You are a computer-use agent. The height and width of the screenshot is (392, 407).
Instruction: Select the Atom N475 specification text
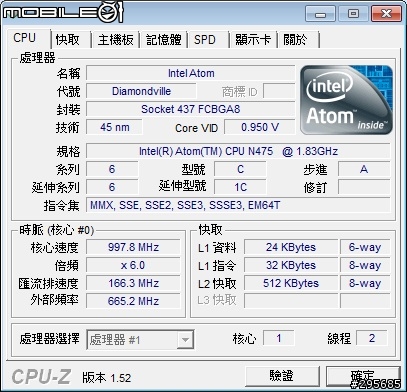click(238, 151)
